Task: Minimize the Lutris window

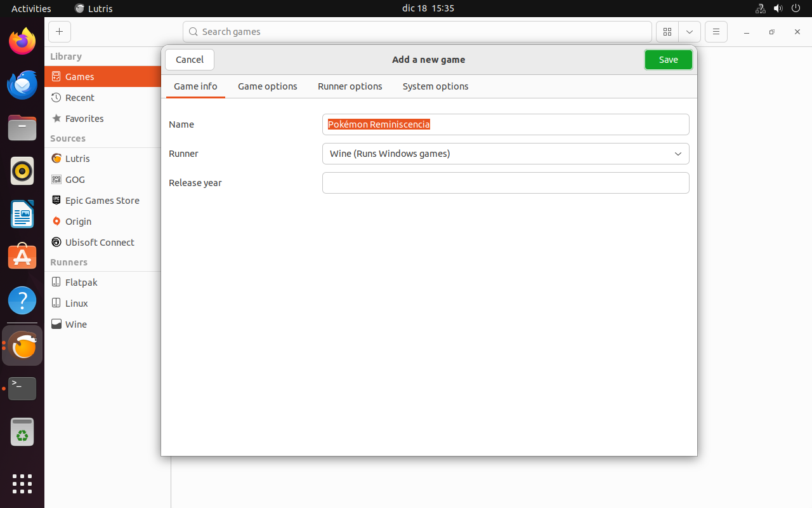Action: coord(747,32)
